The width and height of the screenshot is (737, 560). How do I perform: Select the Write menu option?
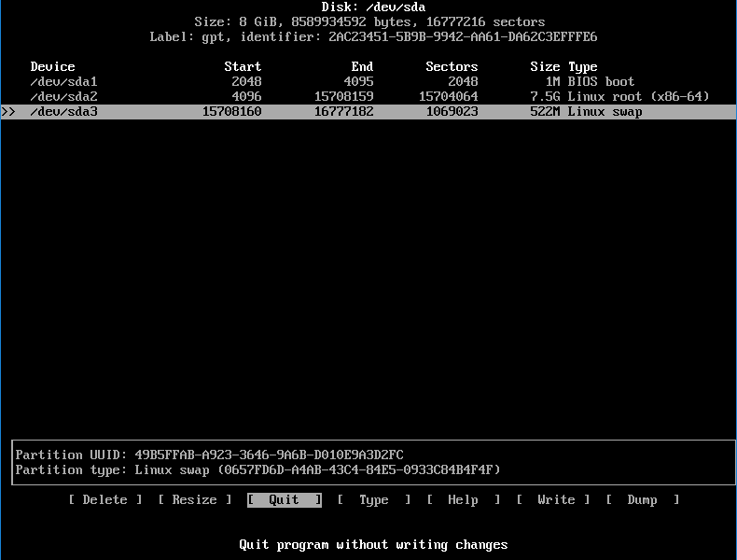(552, 499)
